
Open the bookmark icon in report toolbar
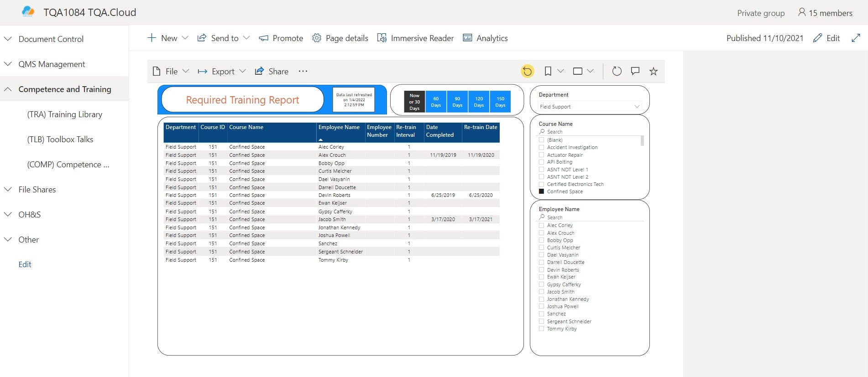(x=548, y=71)
